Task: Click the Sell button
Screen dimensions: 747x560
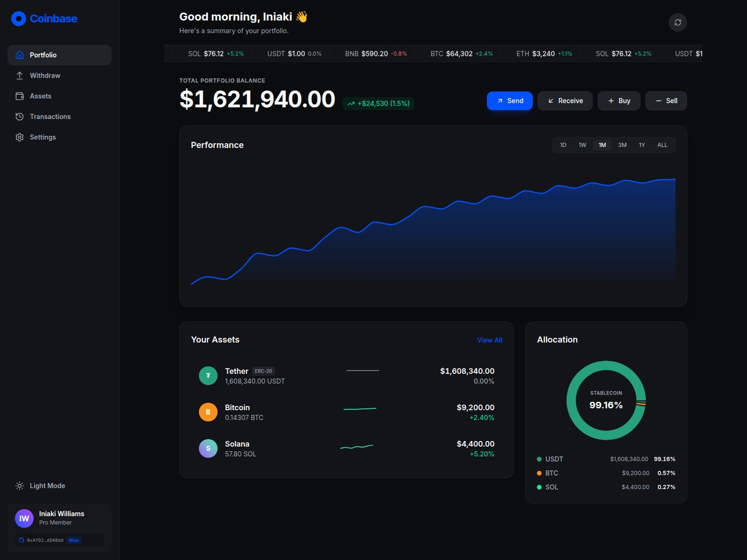Action: tap(666, 101)
